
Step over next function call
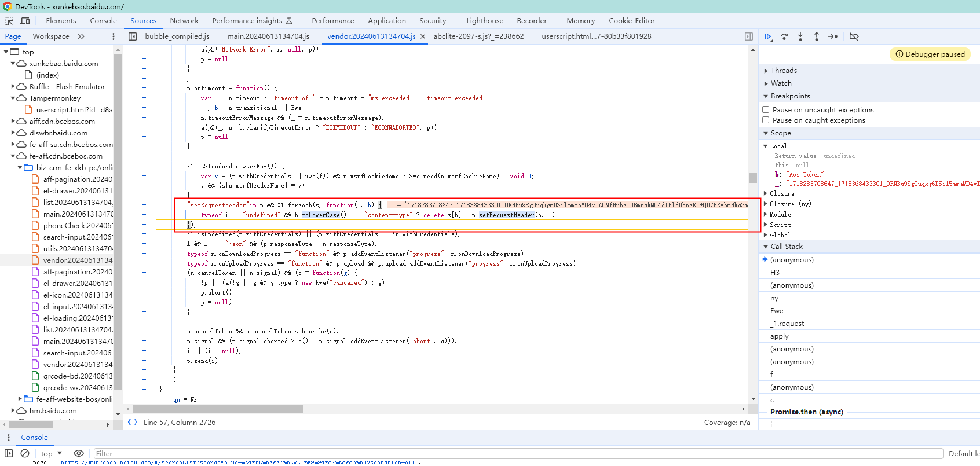click(784, 36)
